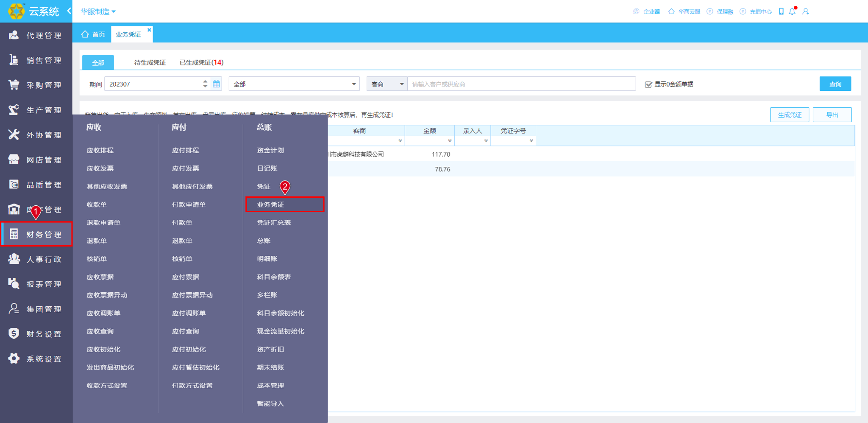The height and width of the screenshot is (423, 868).
Task: Click the 人事行政 people icon
Action: (14, 259)
